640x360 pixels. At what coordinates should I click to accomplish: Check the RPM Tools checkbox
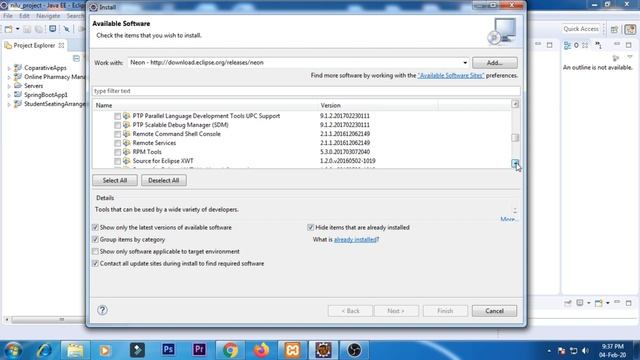coord(118,152)
